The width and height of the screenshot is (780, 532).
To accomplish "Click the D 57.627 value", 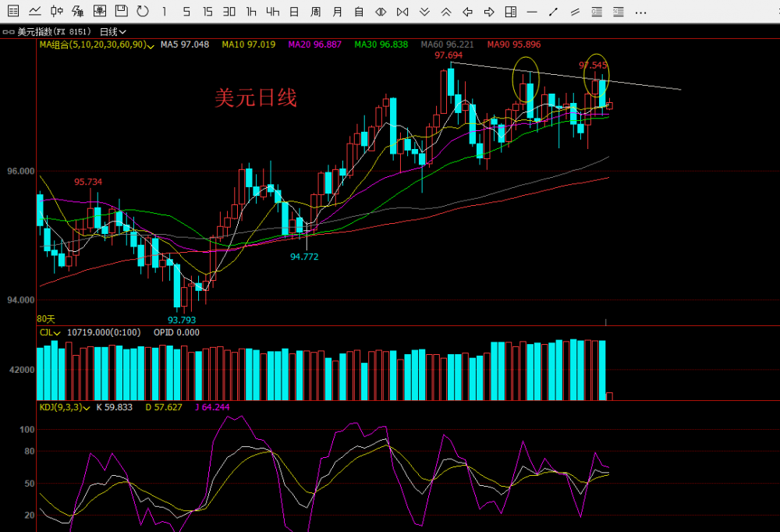I will coord(163,407).
